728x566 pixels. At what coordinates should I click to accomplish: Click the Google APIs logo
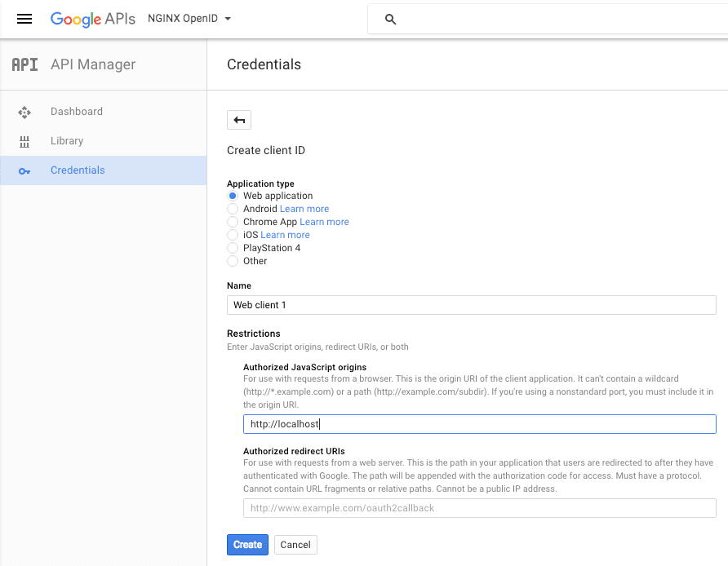[x=92, y=19]
